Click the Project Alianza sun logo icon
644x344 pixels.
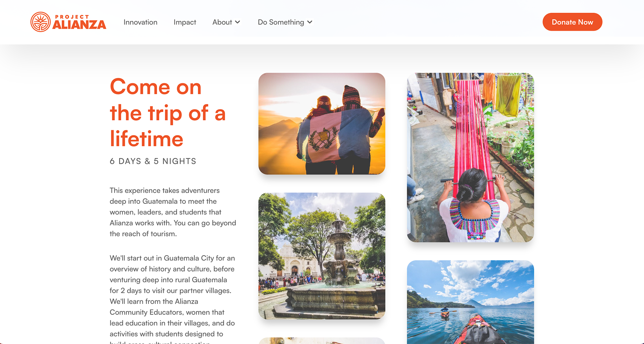pos(40,22)
